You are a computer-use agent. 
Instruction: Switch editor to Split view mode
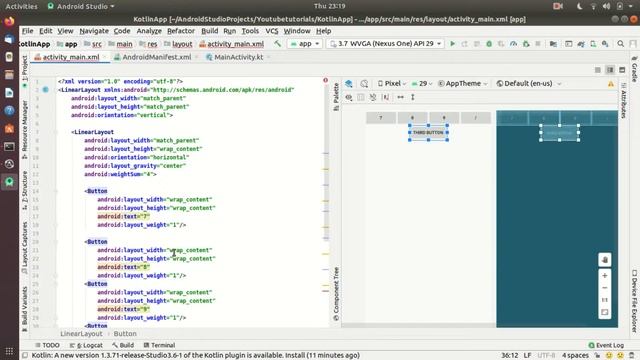(x=610, y=70)
